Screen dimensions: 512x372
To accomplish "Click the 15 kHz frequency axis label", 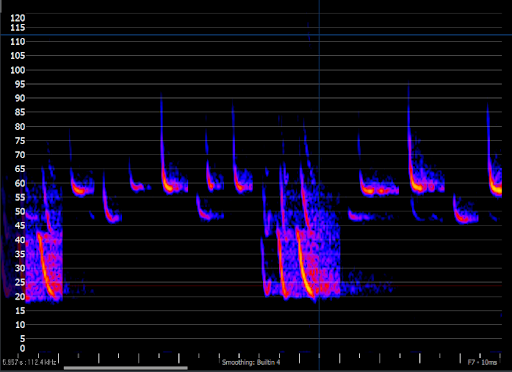I will 20,311.
